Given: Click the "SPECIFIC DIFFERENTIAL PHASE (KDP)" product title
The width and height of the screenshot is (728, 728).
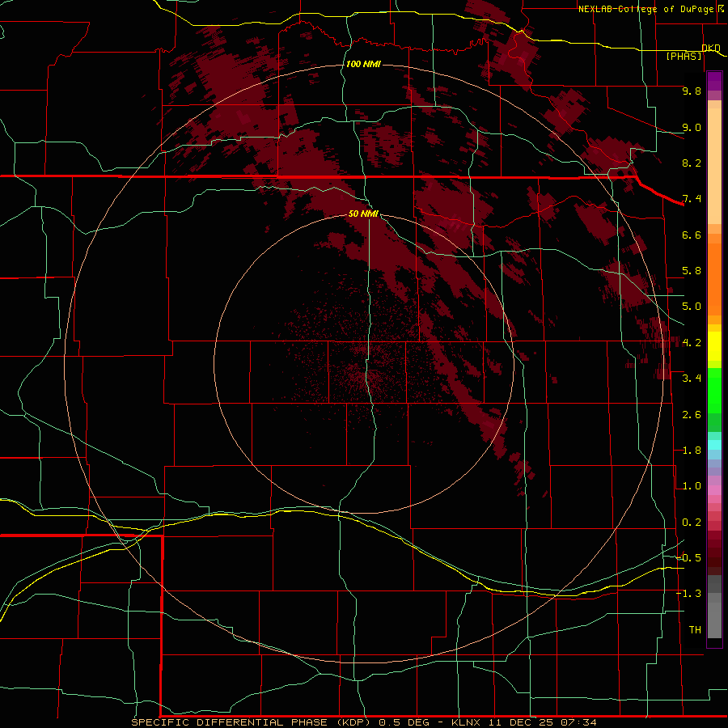Looking at the screenshot, I should pyautogui.click(x=251, y=722).
